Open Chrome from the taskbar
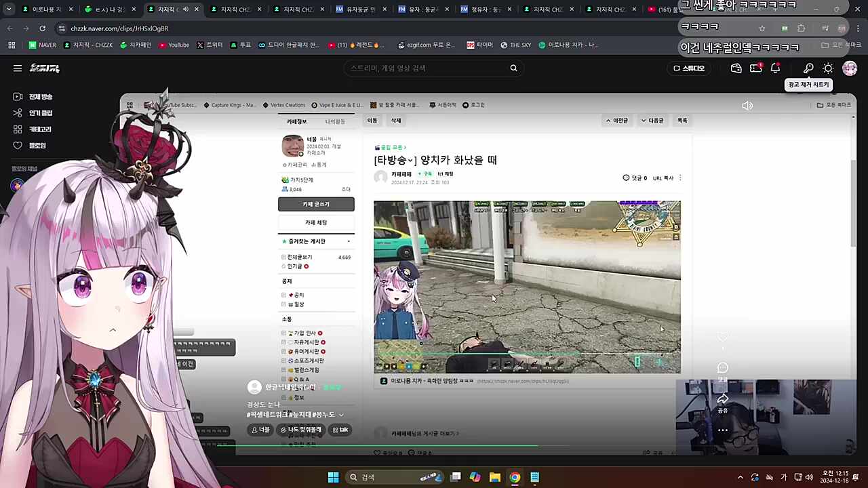 pos(515,477)
